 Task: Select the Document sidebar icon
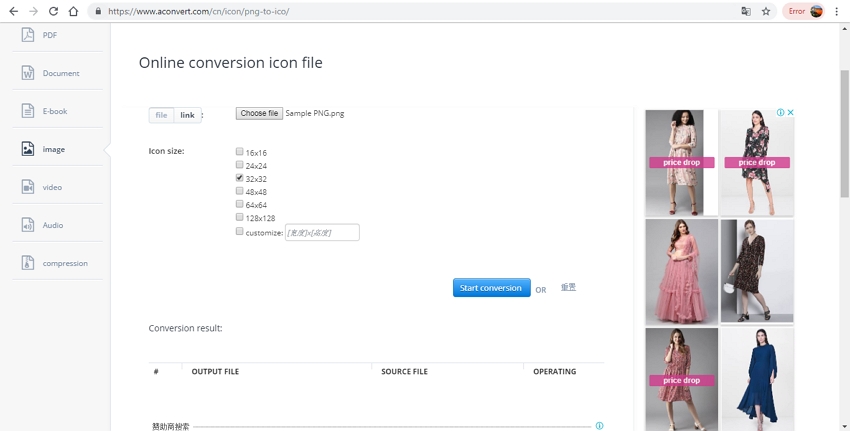27,73
